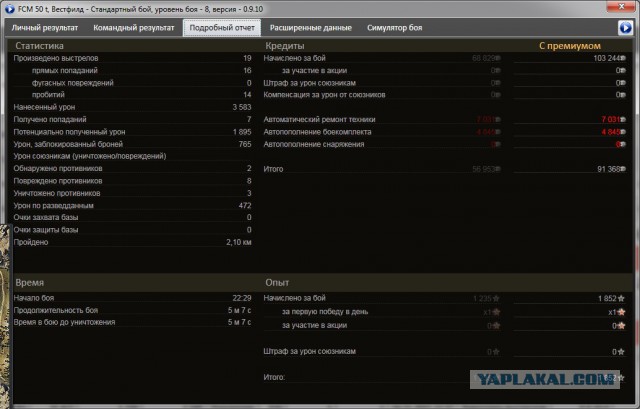The image size is (640, 409).
Task: Click Урон, заблокированный броней row
Action: click(132, 144)
